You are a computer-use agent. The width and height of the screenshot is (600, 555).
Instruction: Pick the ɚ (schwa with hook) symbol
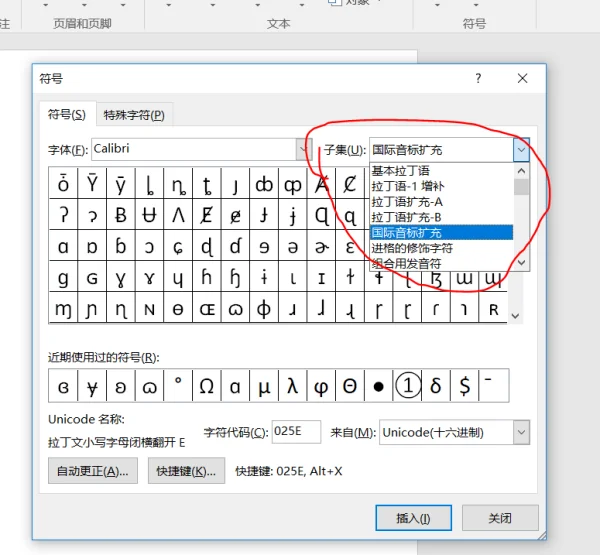pyautogui.click(x=321, y=246)
